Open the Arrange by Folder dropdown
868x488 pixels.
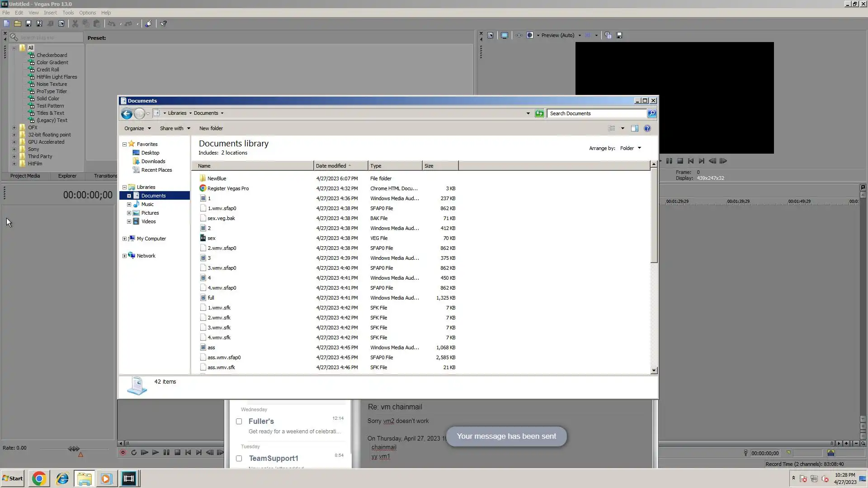631,148
